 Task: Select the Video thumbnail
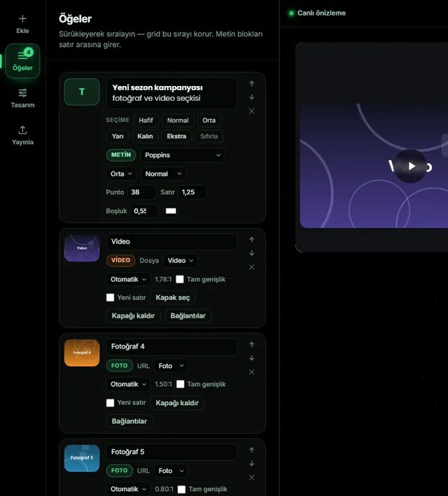coord(82,248)
